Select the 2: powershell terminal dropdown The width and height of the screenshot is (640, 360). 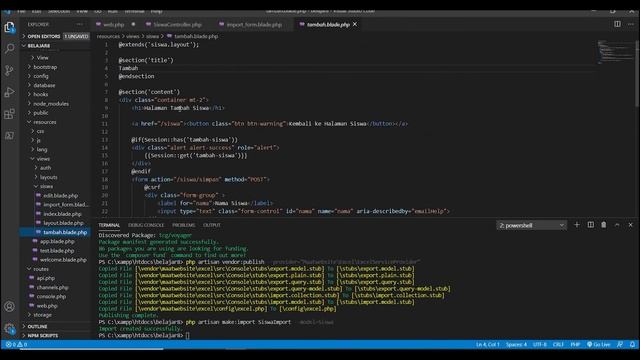point(531,225)
